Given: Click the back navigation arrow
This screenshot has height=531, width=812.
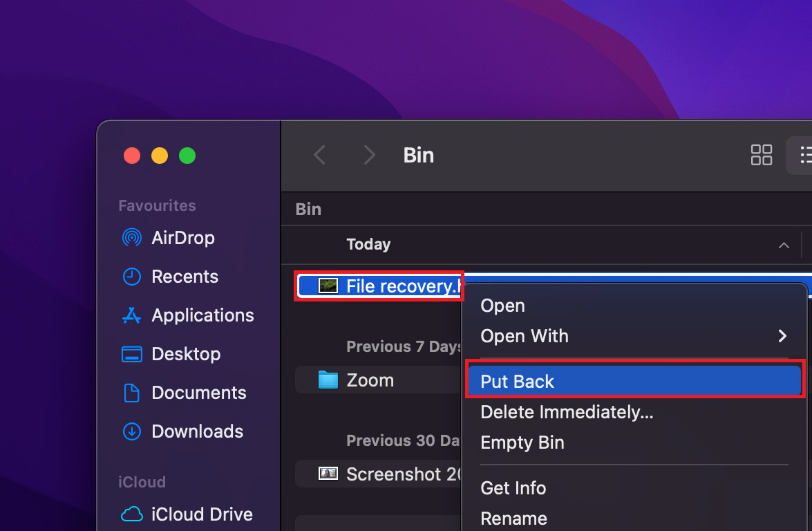Looking at the screenshot, I should [319, 155].
